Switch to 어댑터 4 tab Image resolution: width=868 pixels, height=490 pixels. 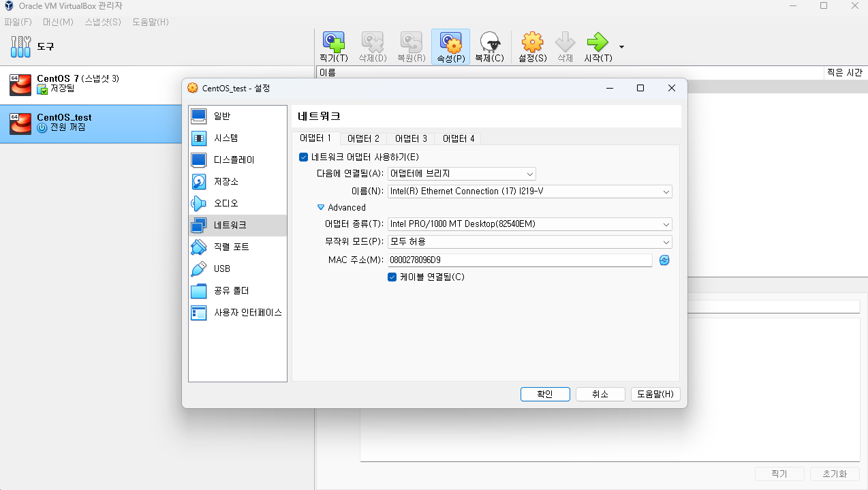click(459, 138)
